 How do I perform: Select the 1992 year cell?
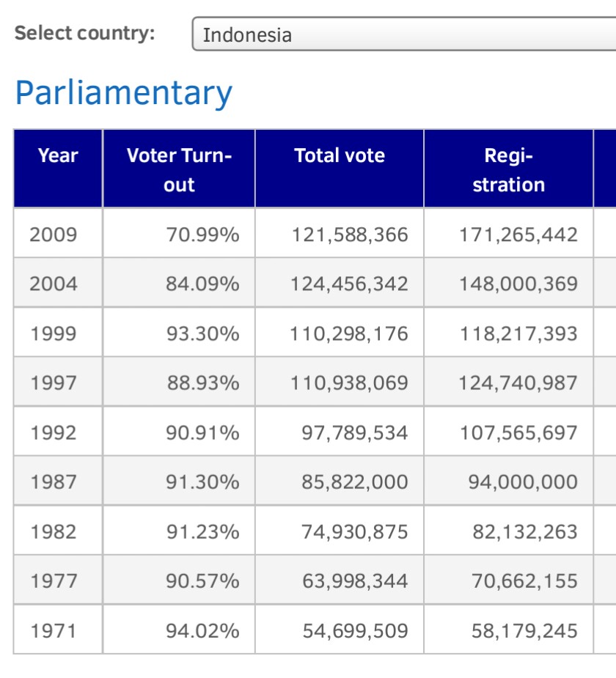pyautogui.click(x=54, y=432)
